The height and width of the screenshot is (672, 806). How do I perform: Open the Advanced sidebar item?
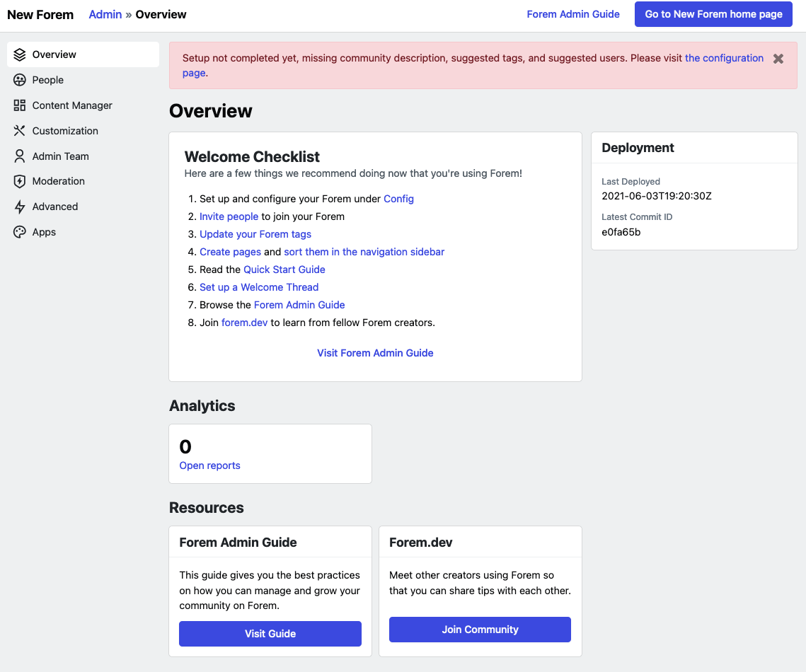coord(84,207)
